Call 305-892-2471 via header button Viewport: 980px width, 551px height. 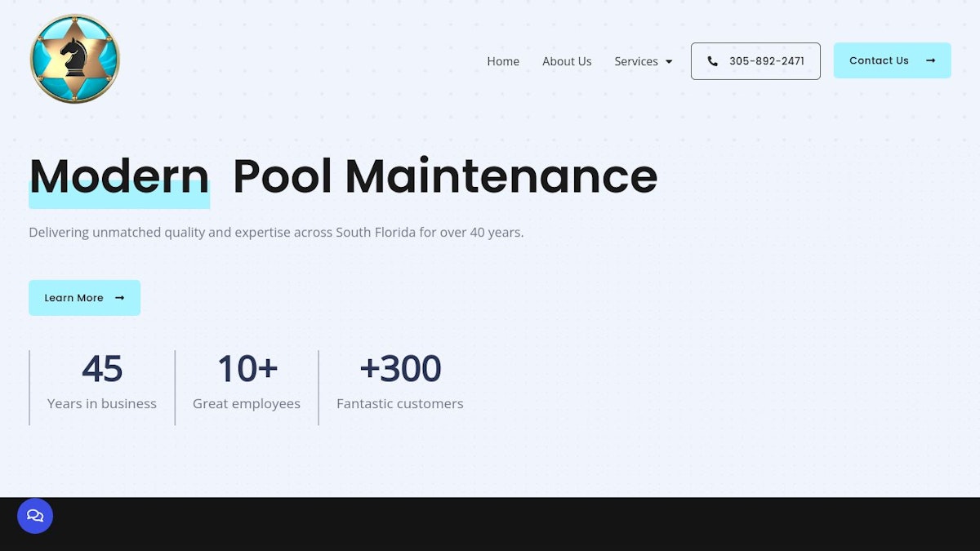(x=755, y=60)
